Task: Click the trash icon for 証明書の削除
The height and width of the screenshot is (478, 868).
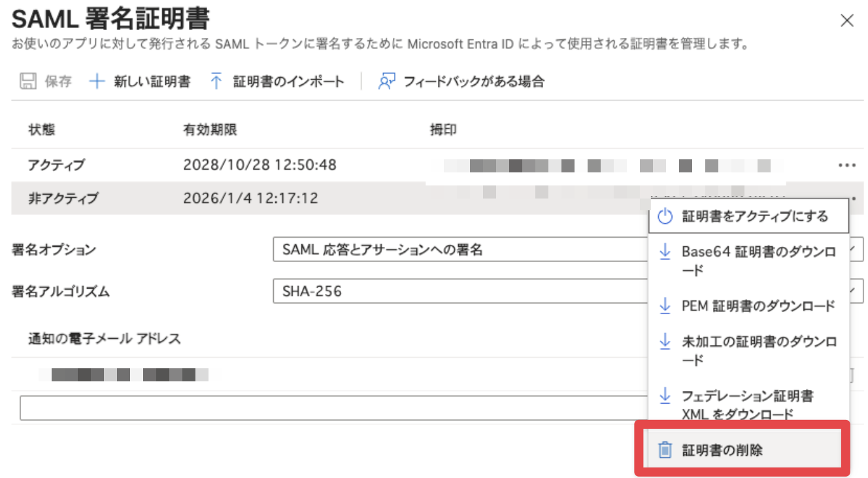Action: click(x=665, y=450)
